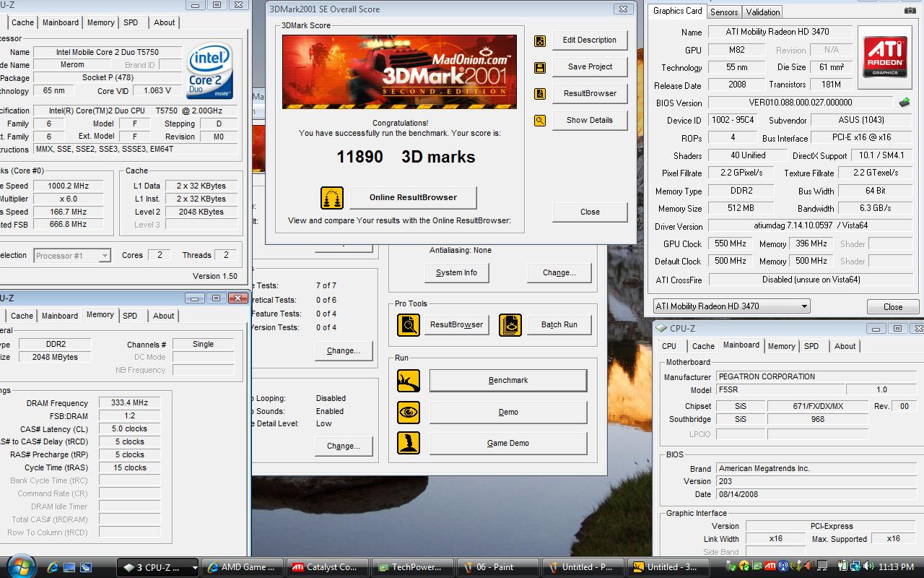Switch to Sensors tab in GPU-Z
The image size is (924, 578).
pyautogui.click(x=724, y=12)
